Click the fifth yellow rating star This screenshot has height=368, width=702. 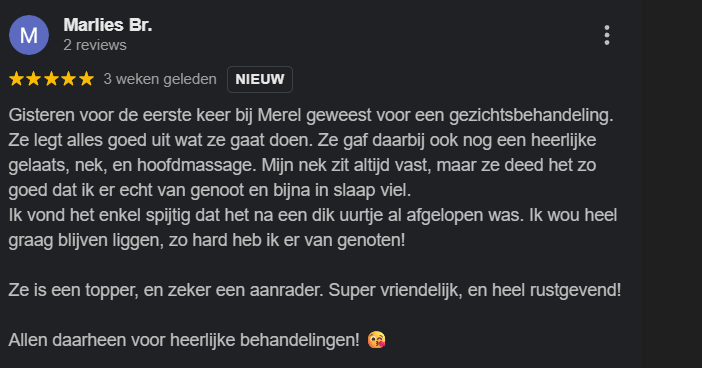86,79
